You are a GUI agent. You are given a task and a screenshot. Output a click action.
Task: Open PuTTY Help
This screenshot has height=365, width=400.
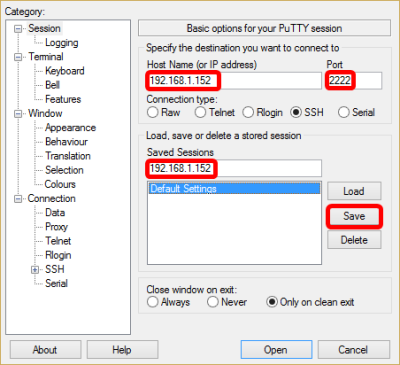pyautogui.click(x=122, y=350)
